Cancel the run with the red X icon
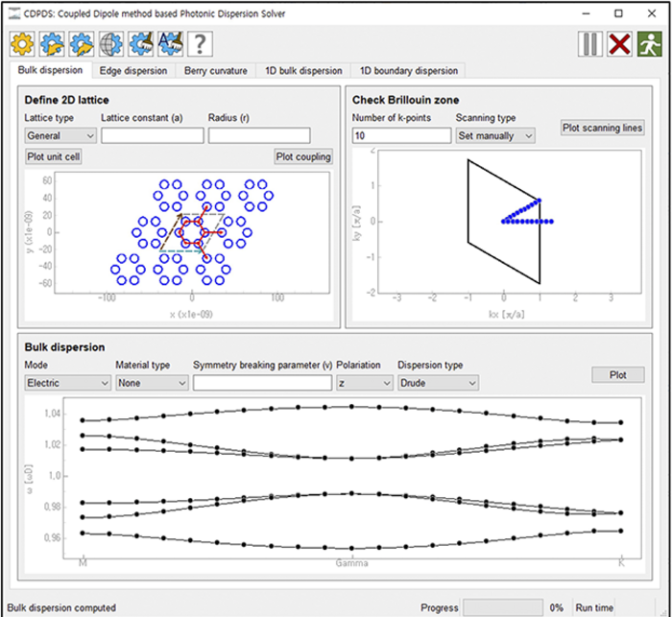This screenshot has width=672, height=617. 619,44
